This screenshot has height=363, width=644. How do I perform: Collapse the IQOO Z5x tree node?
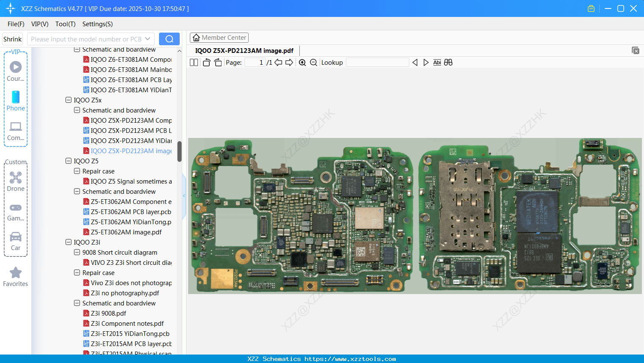point(69,100)
